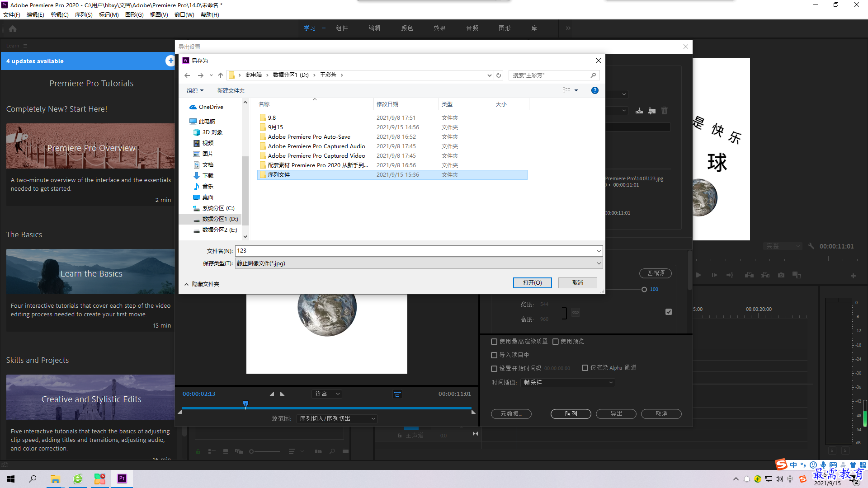
Task: Set the in point triangle in export preview
Action: point(272,394)
